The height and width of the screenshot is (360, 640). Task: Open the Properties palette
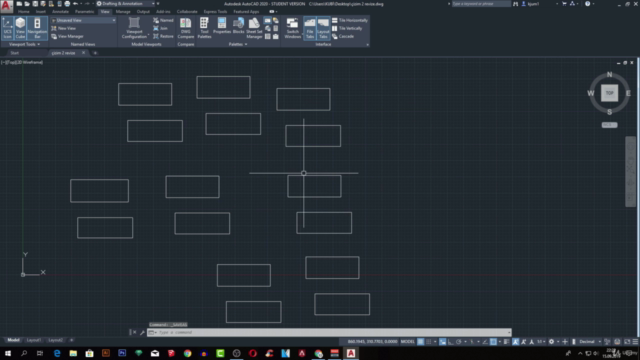click(222, 26)
